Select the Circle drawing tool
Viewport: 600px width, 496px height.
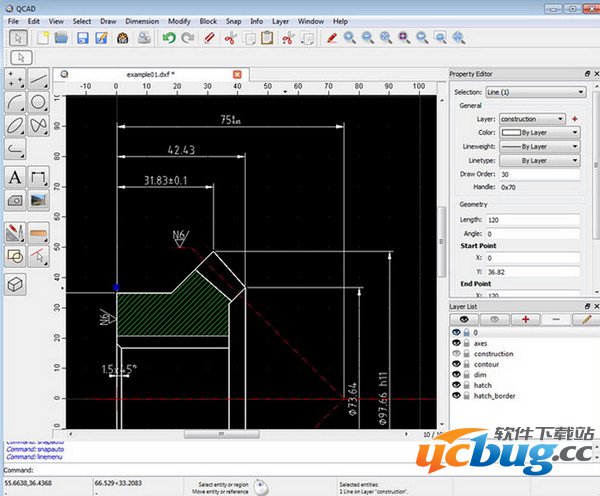(39, 101)
